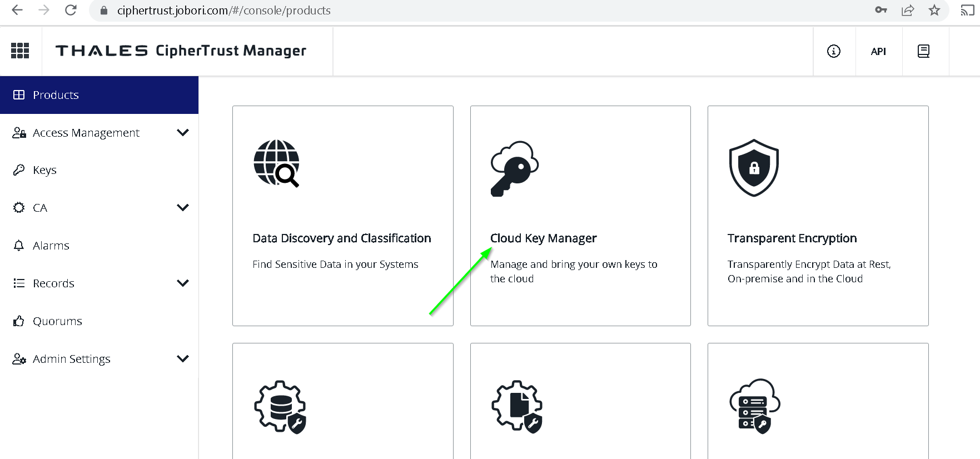Click 'Manage and bring your own keys' description
980x459 pixels.
574,271
